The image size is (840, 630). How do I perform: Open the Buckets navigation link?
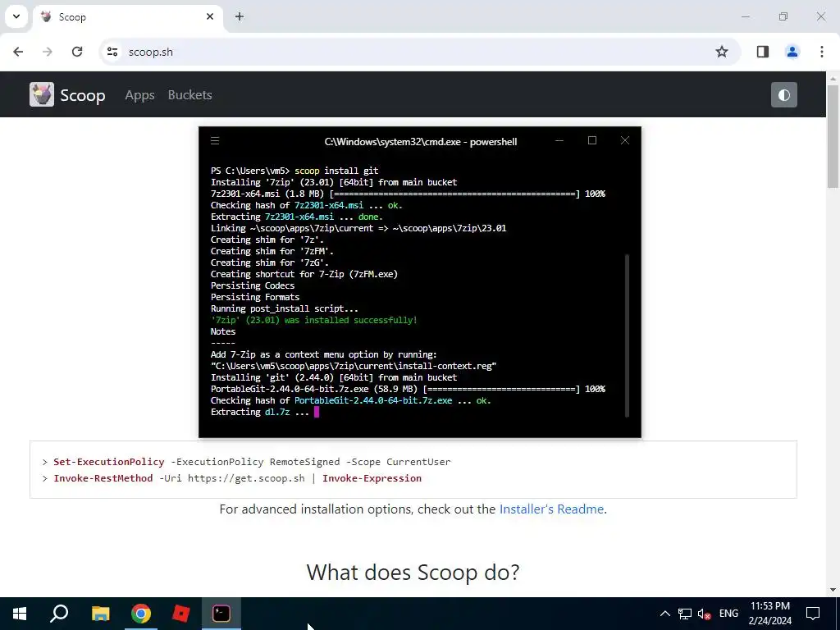[x=189, y=95]
